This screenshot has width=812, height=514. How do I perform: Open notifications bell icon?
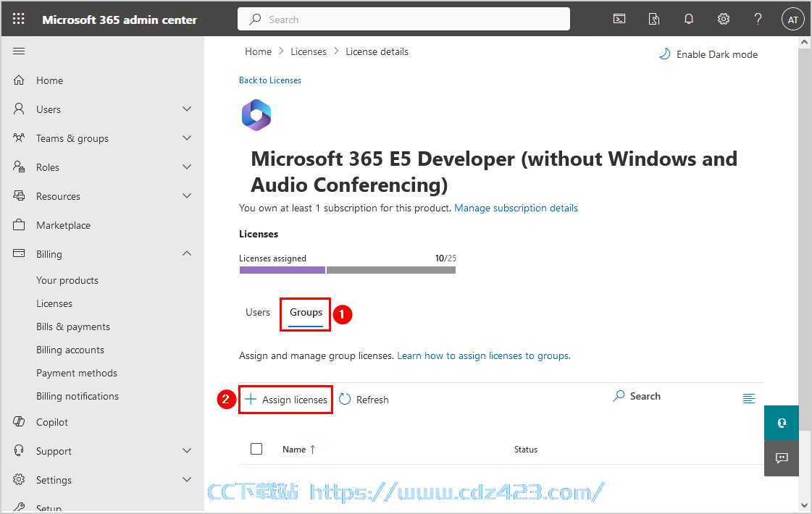[689, 19]
